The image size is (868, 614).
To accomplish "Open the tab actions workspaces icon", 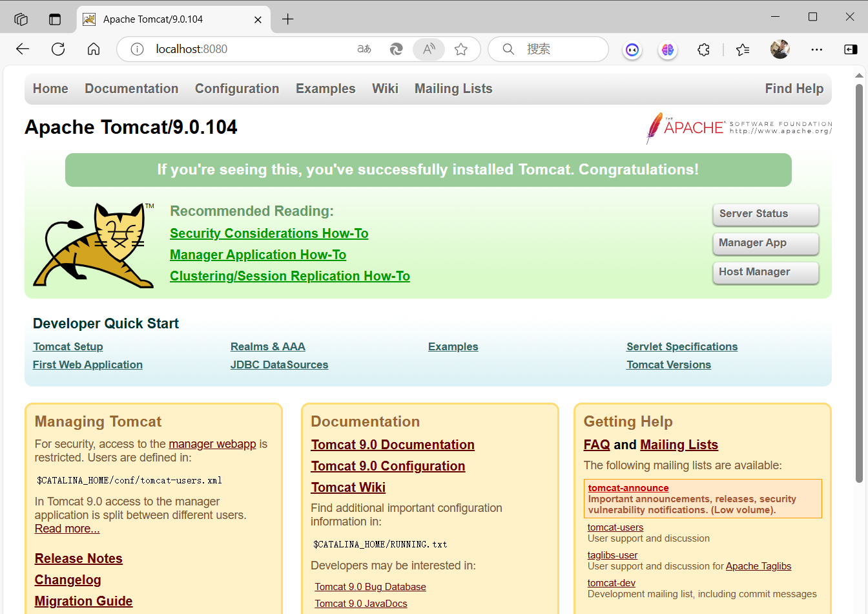I will [x=21, y=19].
